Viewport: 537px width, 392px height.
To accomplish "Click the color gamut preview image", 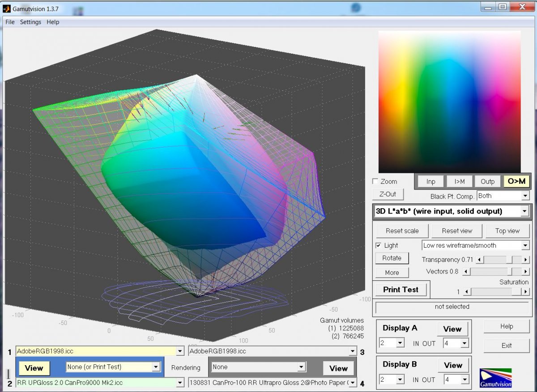I will [x=449, y=102].
